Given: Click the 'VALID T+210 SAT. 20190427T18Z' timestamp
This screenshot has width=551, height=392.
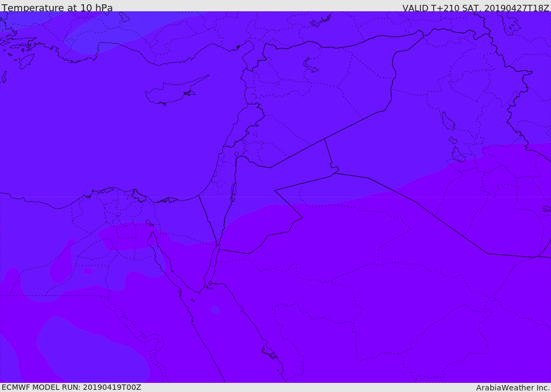Looking at the screenshot, I should (x=476, y=8).
